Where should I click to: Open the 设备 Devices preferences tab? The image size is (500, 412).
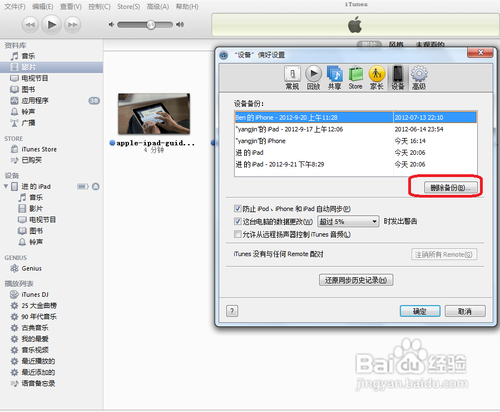coord(398,78)
